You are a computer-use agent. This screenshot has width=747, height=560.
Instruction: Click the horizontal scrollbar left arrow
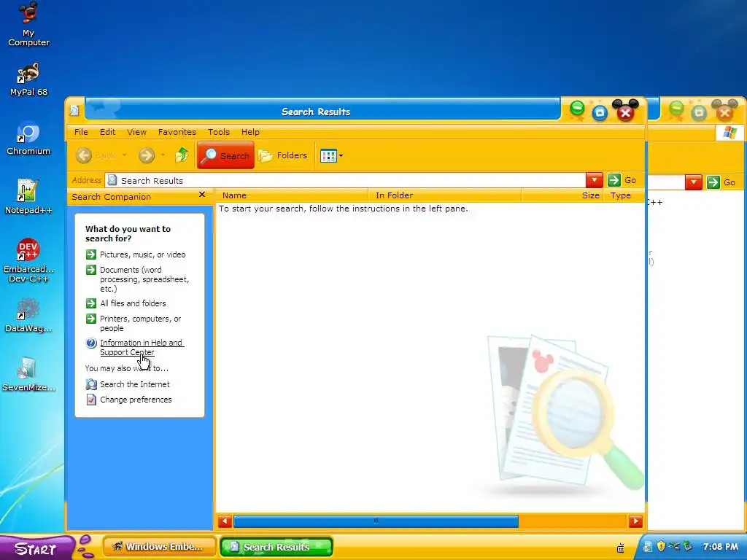[225, 521]
